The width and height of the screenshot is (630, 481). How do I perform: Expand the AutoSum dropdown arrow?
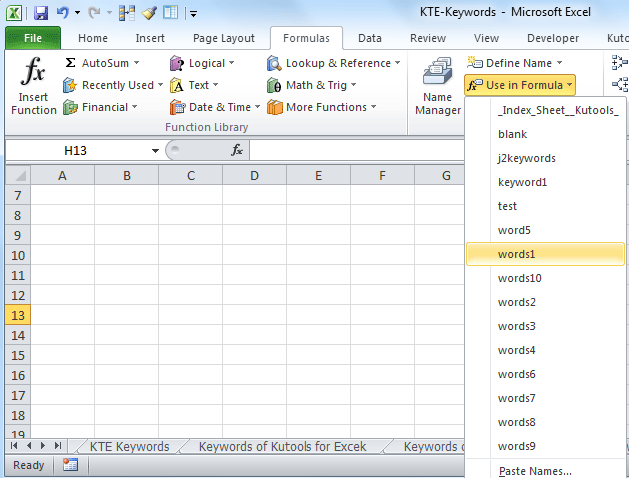pos(136,63)
